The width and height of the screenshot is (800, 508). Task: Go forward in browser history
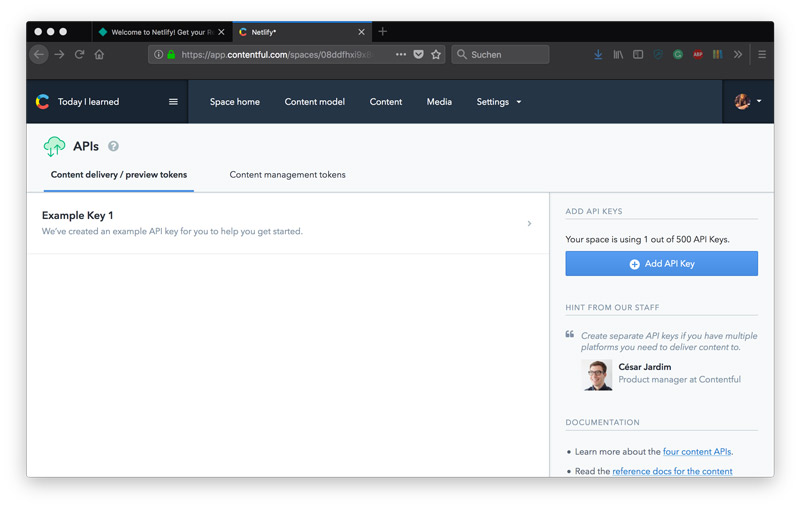(x=59, y=55)
